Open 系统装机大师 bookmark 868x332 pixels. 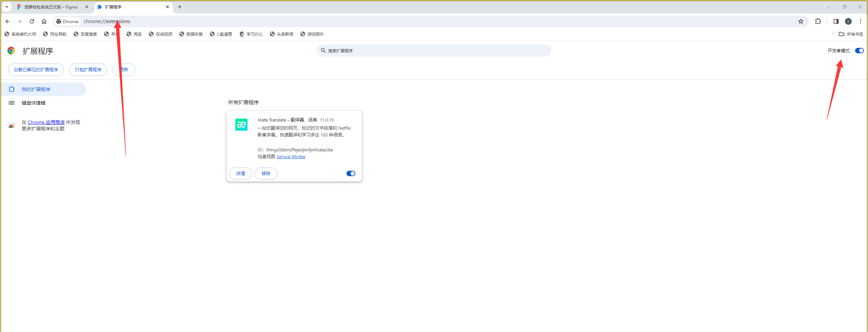click(x=20, y=34)
